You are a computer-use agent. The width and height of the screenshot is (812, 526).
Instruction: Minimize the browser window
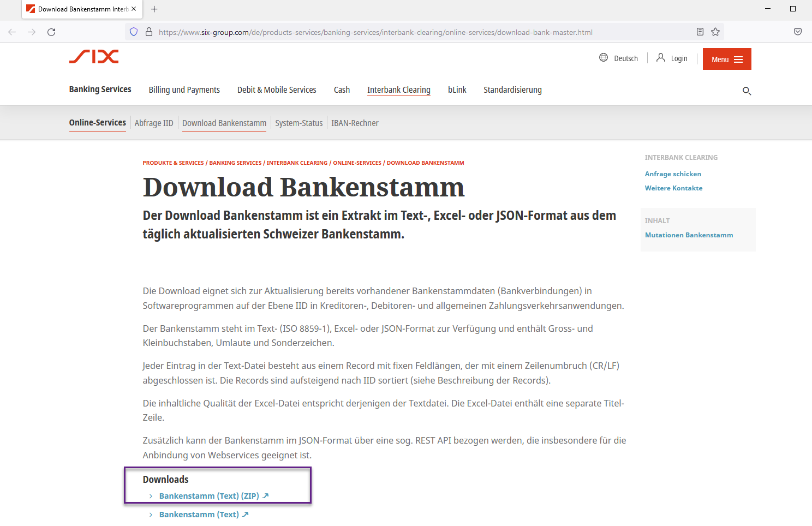point(768,9)
